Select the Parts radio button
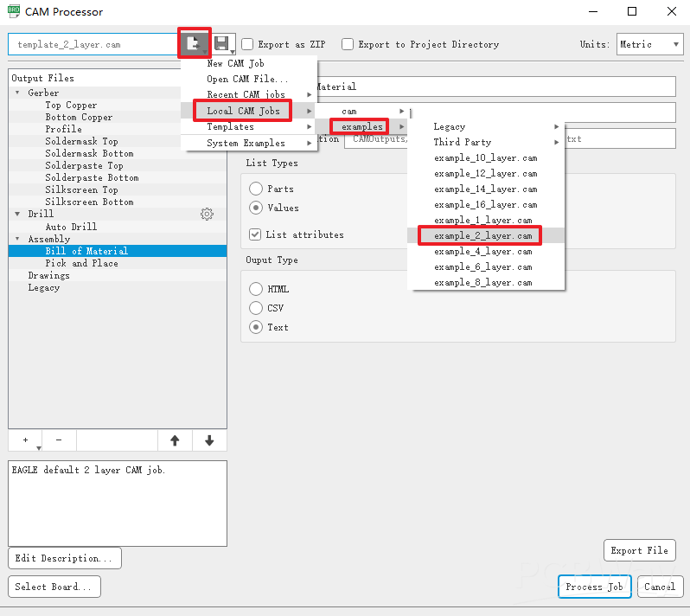The image size is (690, 616). click(x=256, y=189)
